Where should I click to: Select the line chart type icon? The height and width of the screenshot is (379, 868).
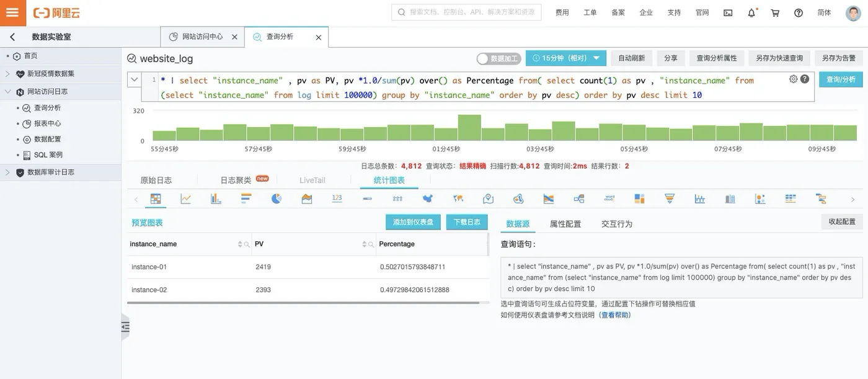(x=186, y=198)
